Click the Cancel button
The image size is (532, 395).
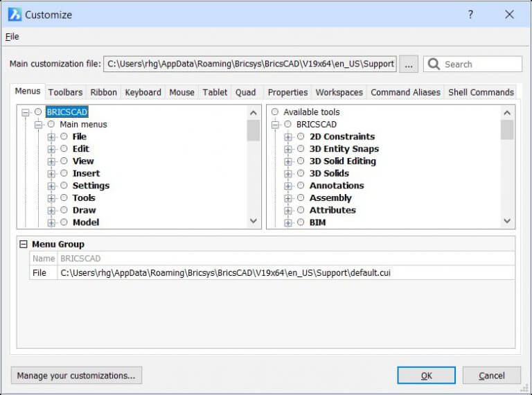[x=492, y=376]
